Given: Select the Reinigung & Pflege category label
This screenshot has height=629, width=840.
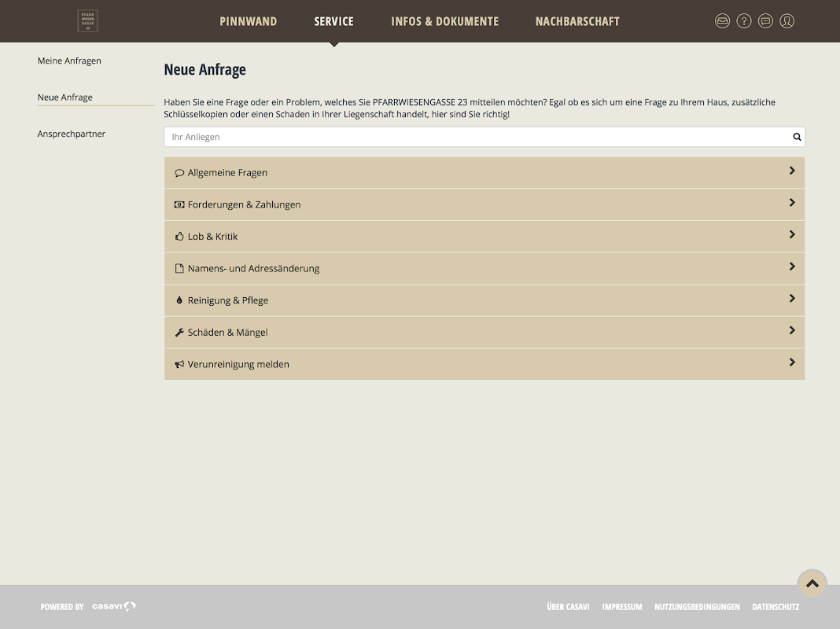Looking at the screenshot, I should tap(227, 301).
